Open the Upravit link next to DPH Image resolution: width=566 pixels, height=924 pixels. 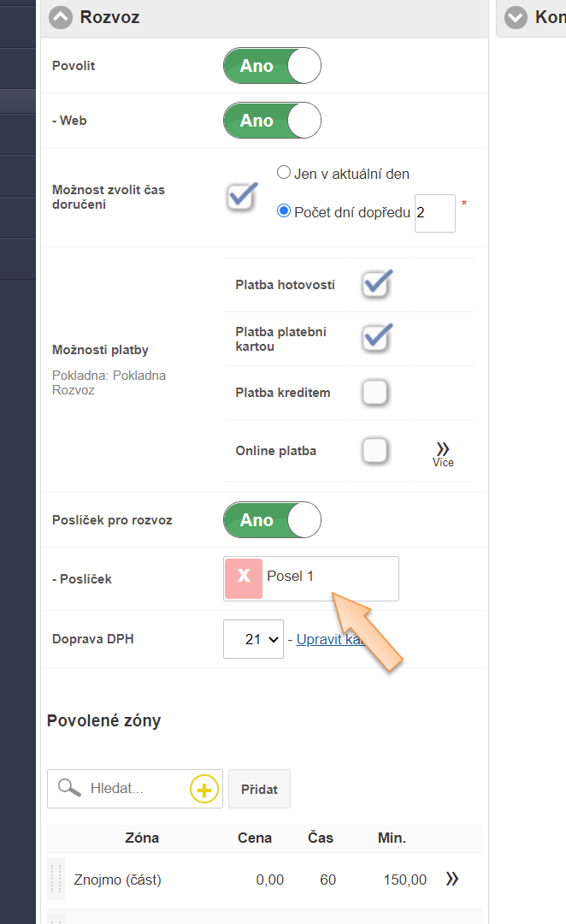coord(330,639)
